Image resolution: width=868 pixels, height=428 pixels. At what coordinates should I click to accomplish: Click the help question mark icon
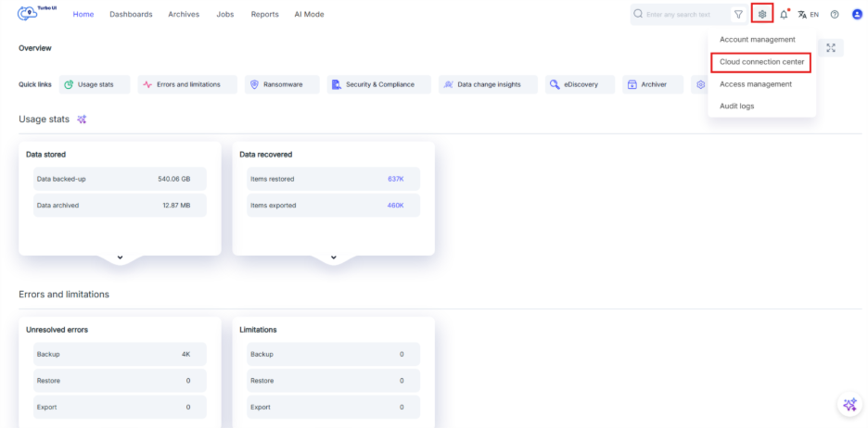pos(835,15)
